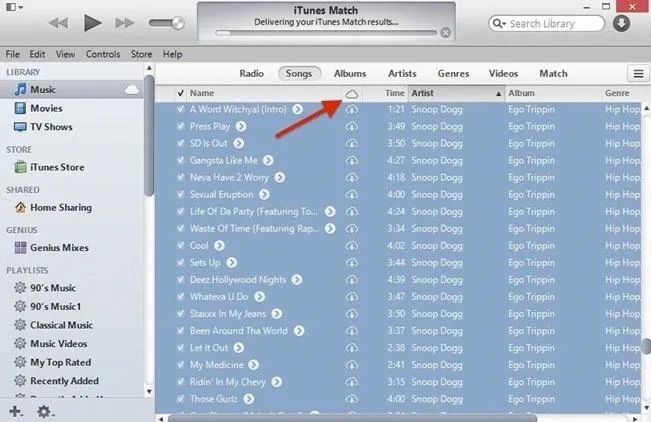651x422 pixels.
Task: Open arrow menu next to Press Play
Action: tap(241, 126)
